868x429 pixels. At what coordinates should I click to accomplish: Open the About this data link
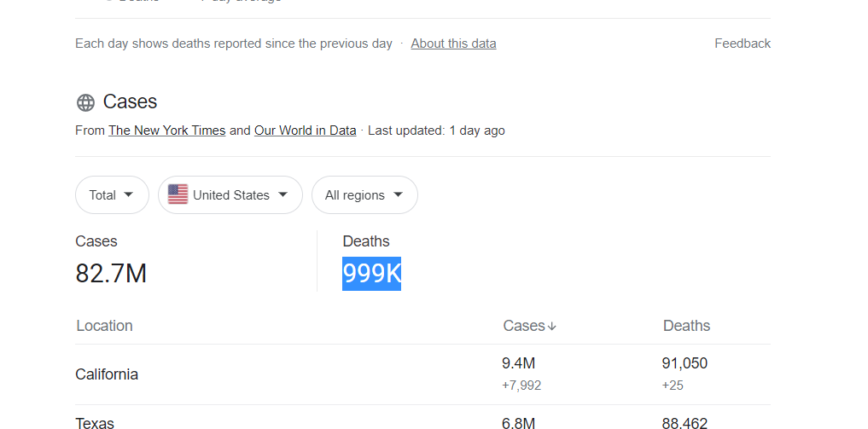(453, 43)
